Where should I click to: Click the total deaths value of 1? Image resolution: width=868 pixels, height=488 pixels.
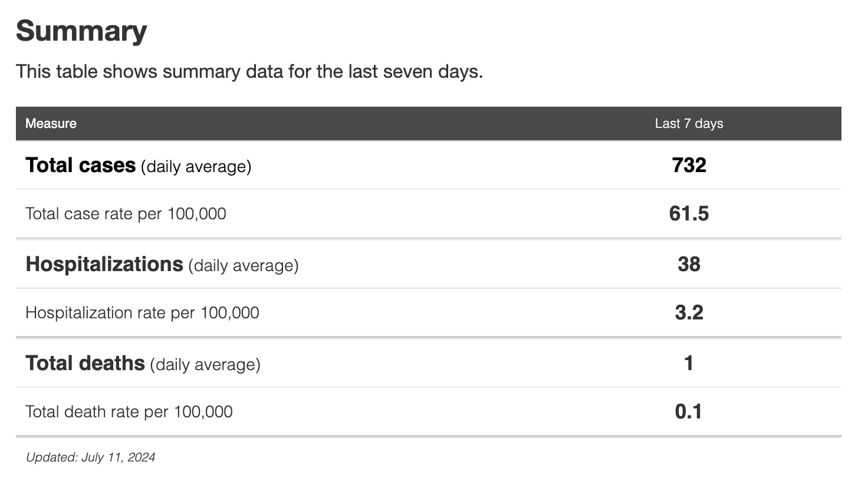[x=689, y=363]
